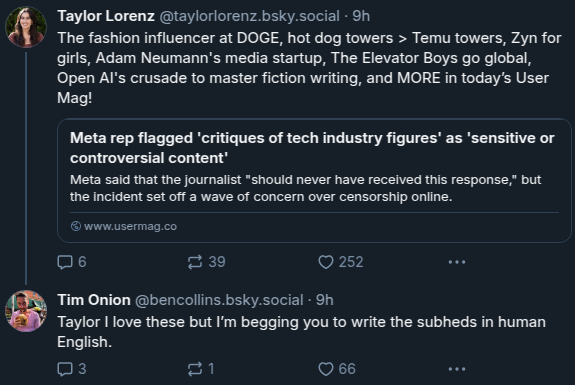Like Tim Onion's reply
Viewport: 575px width, 385px height.
337,369
